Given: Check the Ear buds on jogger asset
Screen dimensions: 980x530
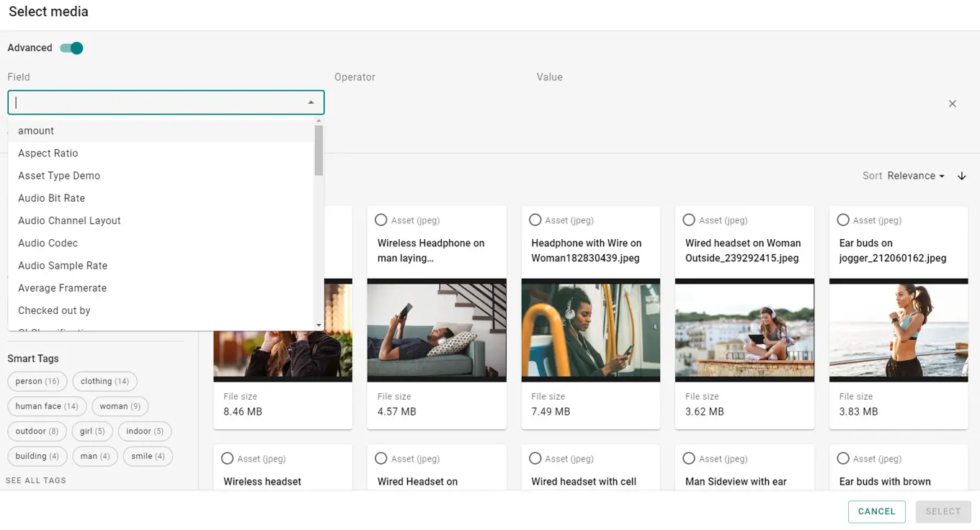Looking at the screenshot, I should (x=842, y=220).
